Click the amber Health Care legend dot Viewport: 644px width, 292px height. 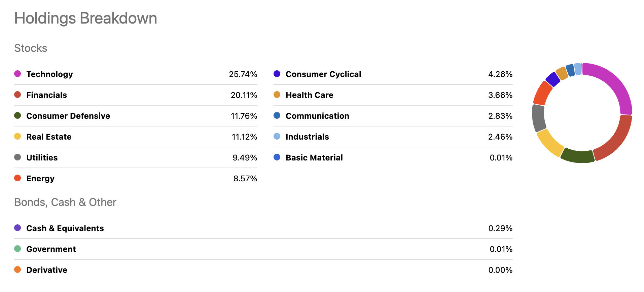coord(277,95)
